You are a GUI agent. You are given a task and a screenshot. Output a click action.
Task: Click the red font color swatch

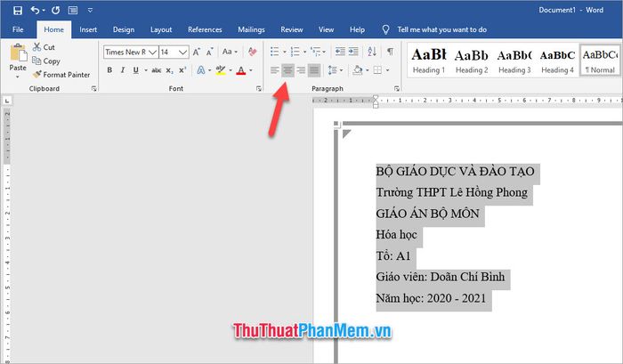(240, 70)
